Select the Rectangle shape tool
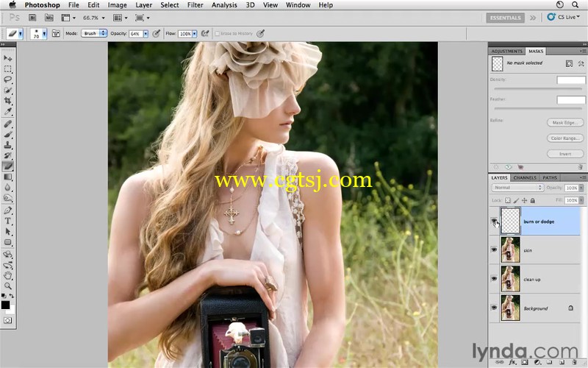Image resolution: width=588 pixels, height=368 pixels. [x=8, y=242]
